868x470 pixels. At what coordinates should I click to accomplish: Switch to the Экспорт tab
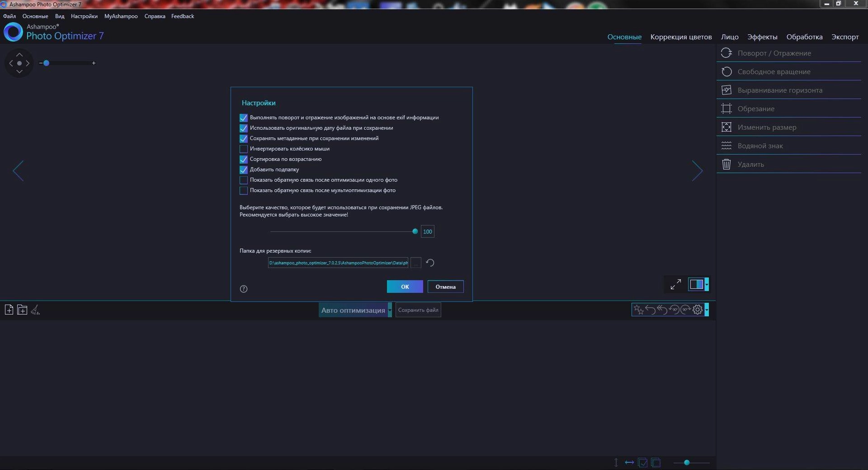tap(845, 37)
